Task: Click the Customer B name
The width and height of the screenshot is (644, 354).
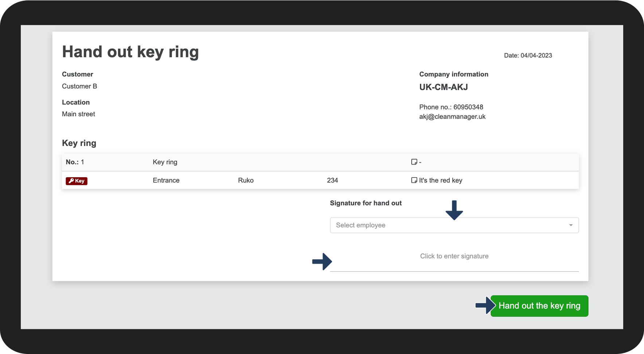Action: [x=79, y=86]
